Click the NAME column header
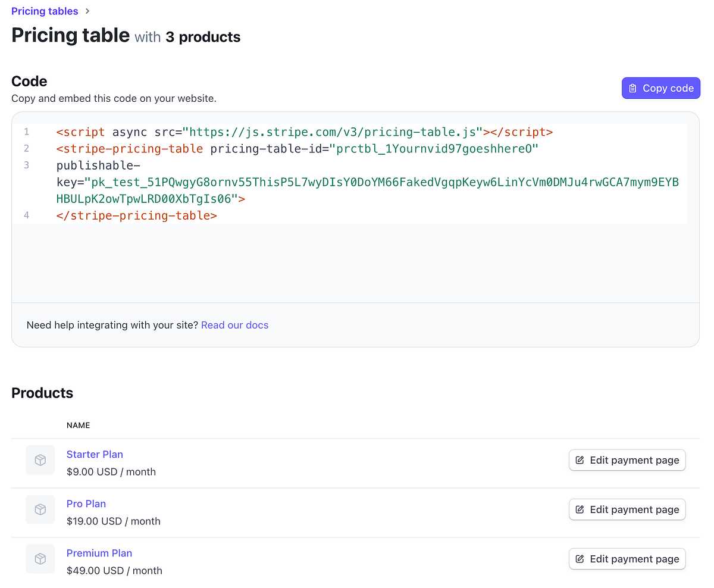 click(78, 425)
